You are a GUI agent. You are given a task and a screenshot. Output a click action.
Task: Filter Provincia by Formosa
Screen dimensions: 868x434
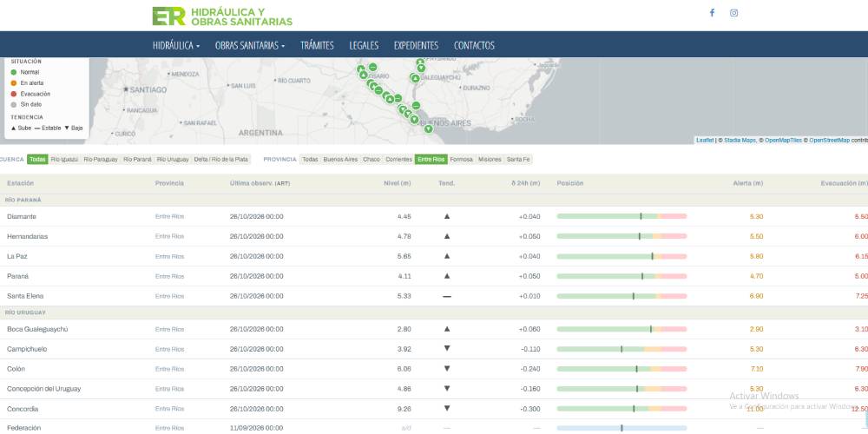click(x=461, y=160)
